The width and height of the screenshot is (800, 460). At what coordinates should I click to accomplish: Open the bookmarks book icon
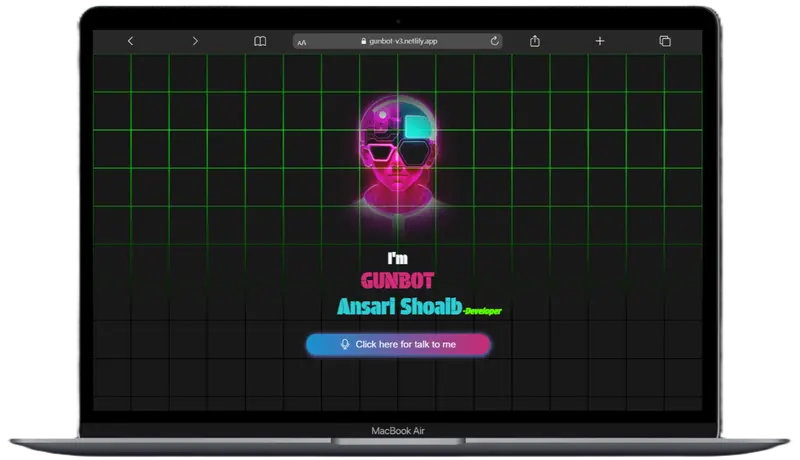pos(260,41)
